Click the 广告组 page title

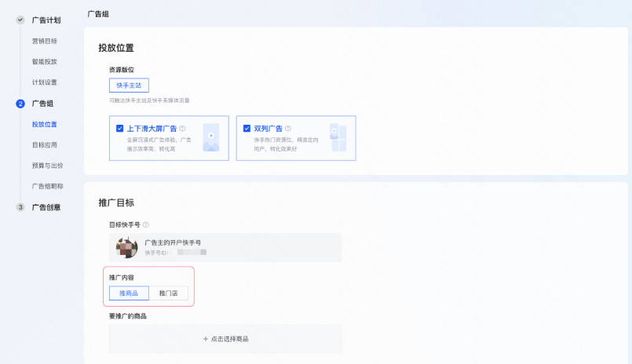[x=98, y=14]
